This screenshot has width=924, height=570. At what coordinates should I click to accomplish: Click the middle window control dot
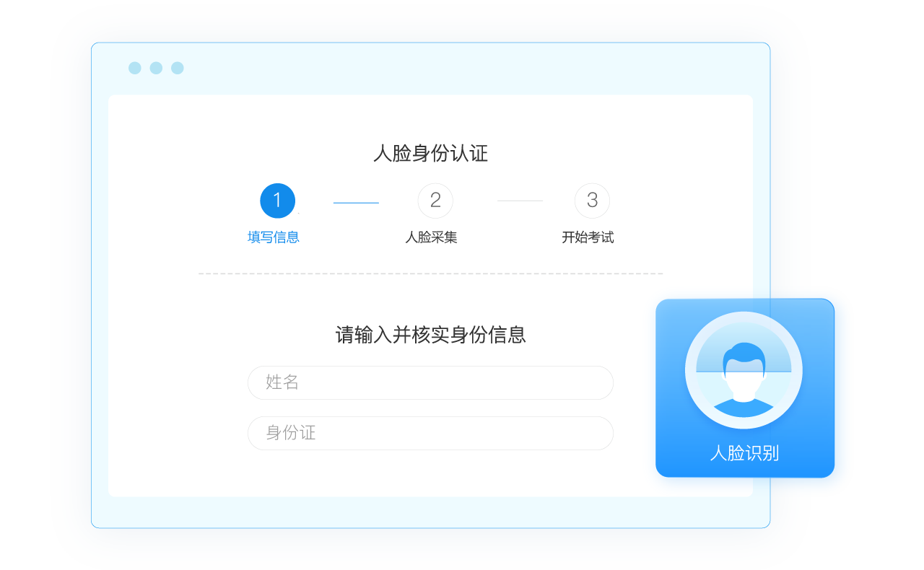coord(156,68)
